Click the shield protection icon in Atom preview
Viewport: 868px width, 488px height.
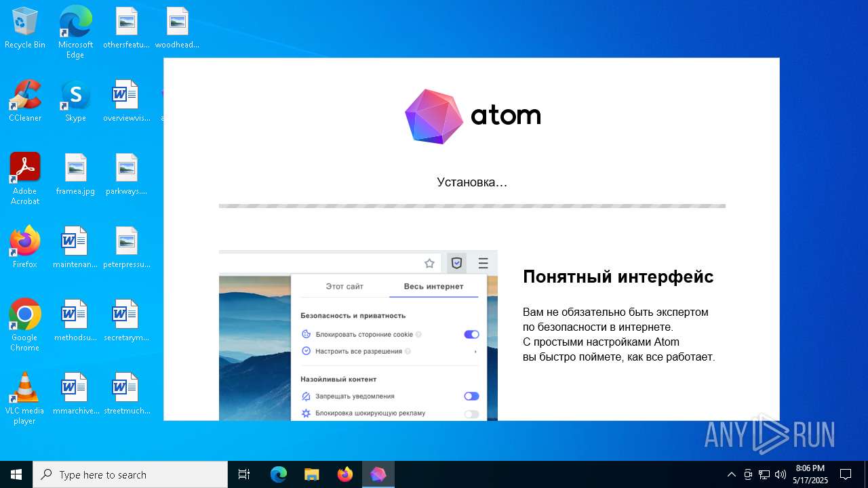coord(457,263)
